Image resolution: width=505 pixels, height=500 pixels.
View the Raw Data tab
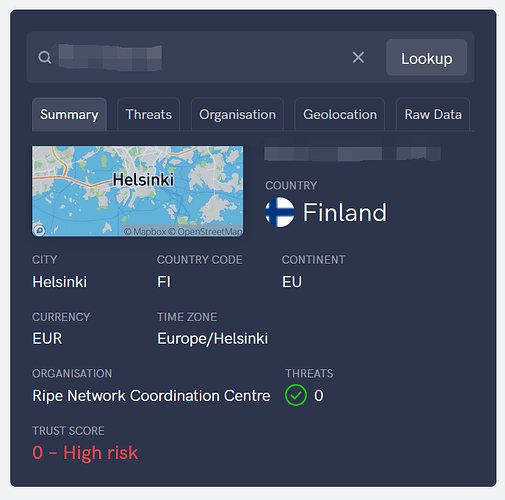click(x=433, y=114)
